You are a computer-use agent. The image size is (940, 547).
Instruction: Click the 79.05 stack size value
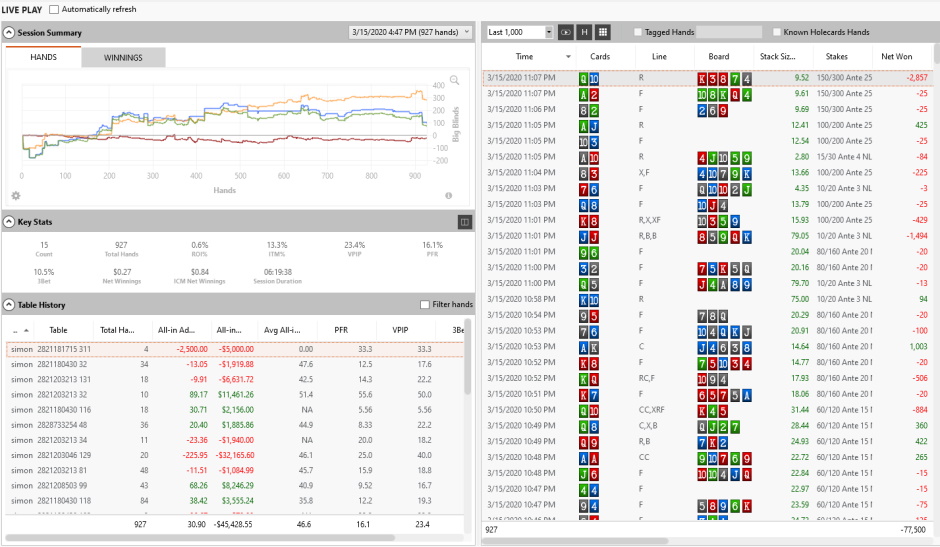tap(800, 236)
